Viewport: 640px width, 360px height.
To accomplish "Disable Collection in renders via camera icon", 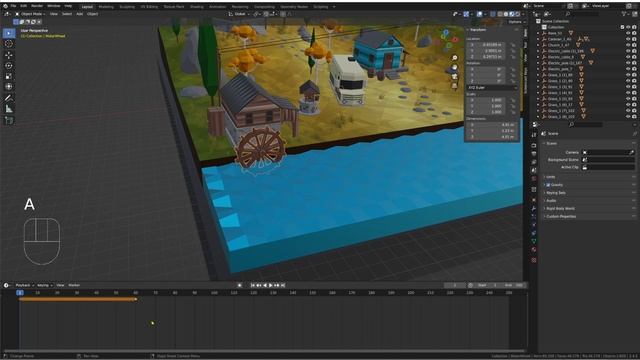I will click(x=634, y=27).
